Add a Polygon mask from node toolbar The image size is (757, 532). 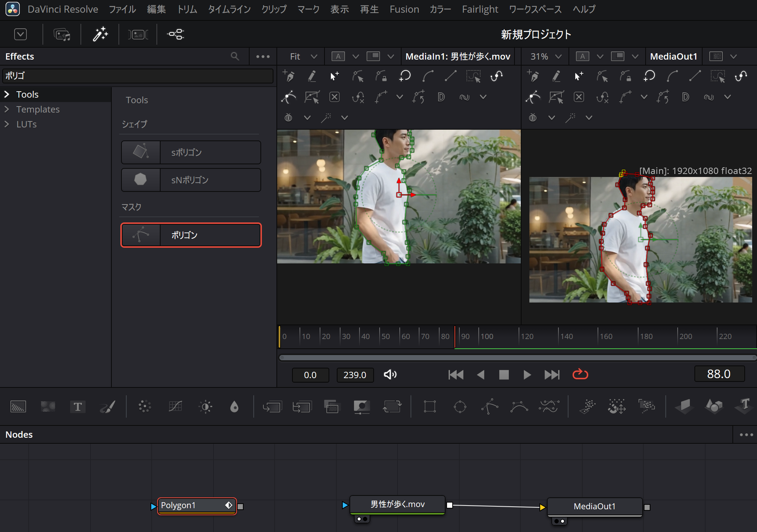click(490, 406)
